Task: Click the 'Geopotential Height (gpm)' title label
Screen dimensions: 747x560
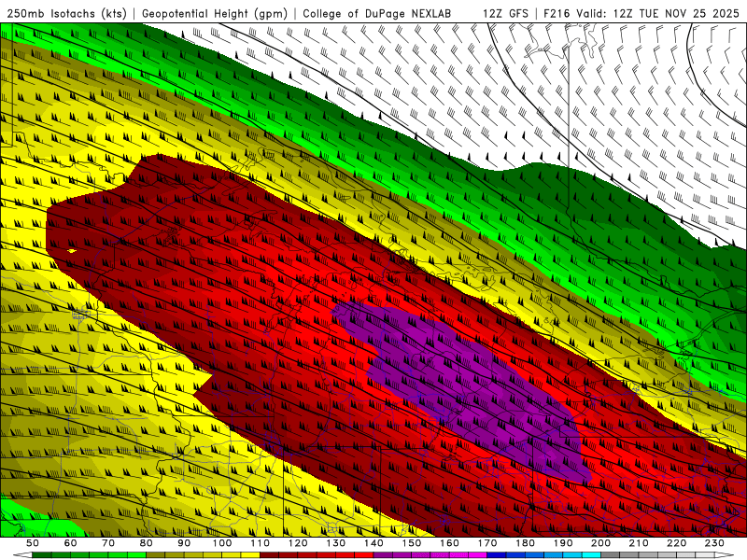Action: [215, 13]
